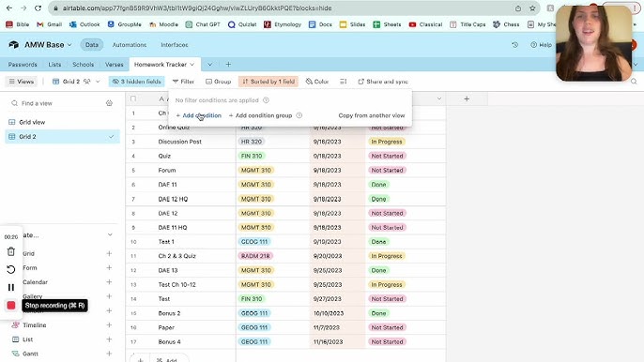Open status column header dropdown arrow
This screenshot has width=644, height=362.
click(439, 98)
